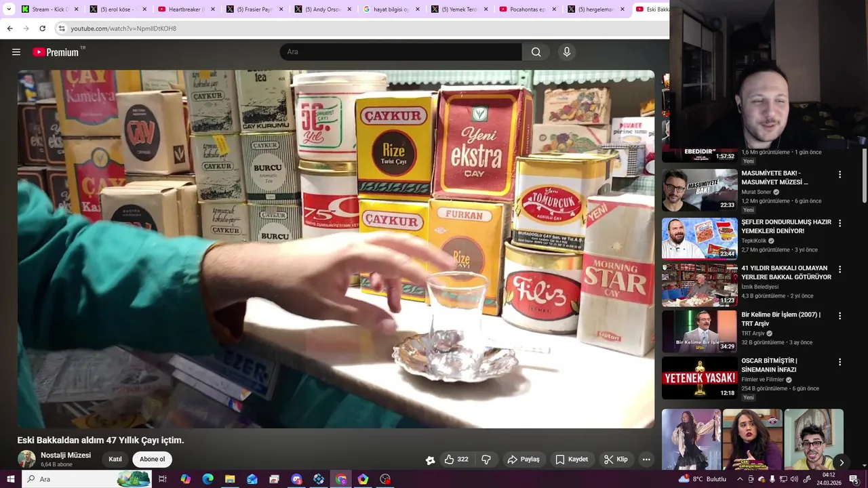Join the channel with Katıl button
The image size is (868, 488).
[115, 460]
